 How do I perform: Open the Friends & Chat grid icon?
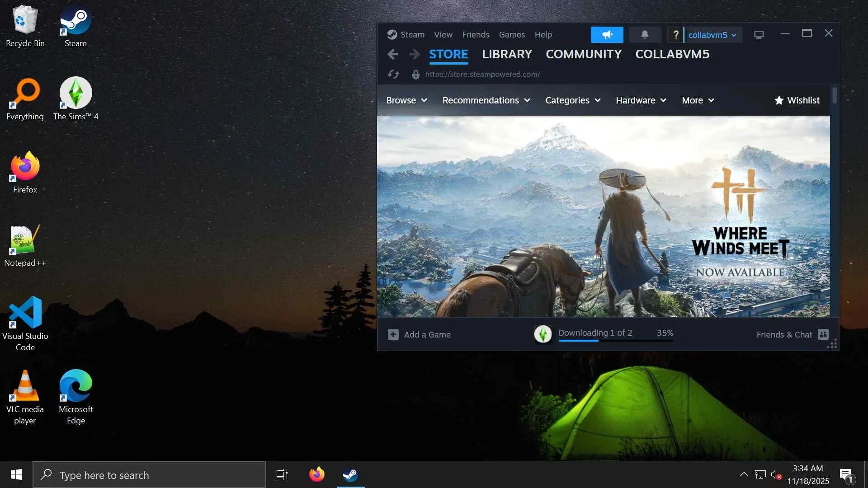point(823,334)
